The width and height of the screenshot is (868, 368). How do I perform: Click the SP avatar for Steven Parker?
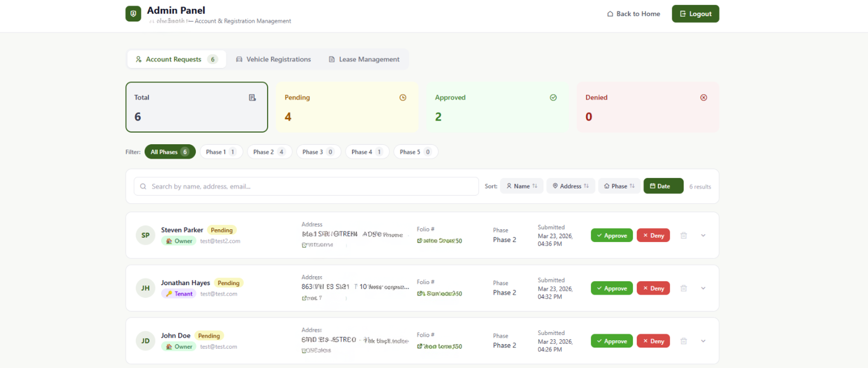click(145, 236)
